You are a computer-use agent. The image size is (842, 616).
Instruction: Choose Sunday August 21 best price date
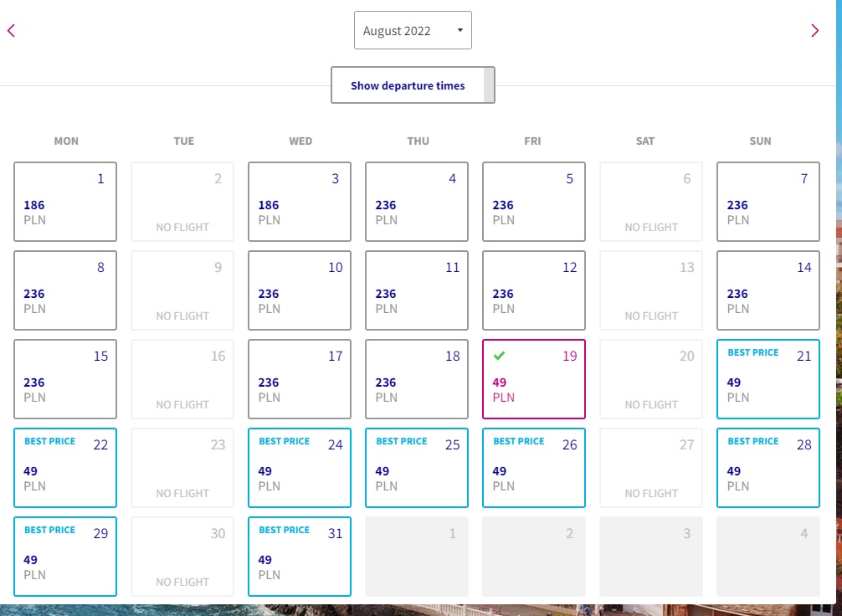click(768, 378)
